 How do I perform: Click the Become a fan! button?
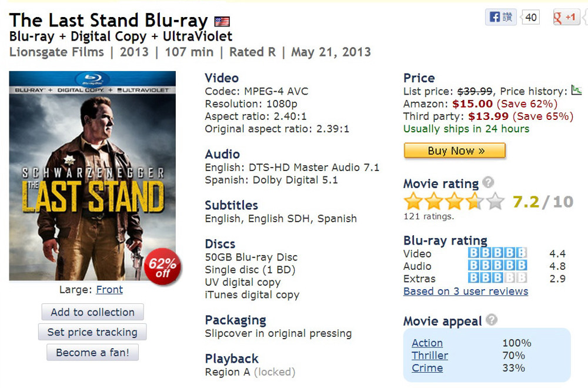(x=93, y=352)
